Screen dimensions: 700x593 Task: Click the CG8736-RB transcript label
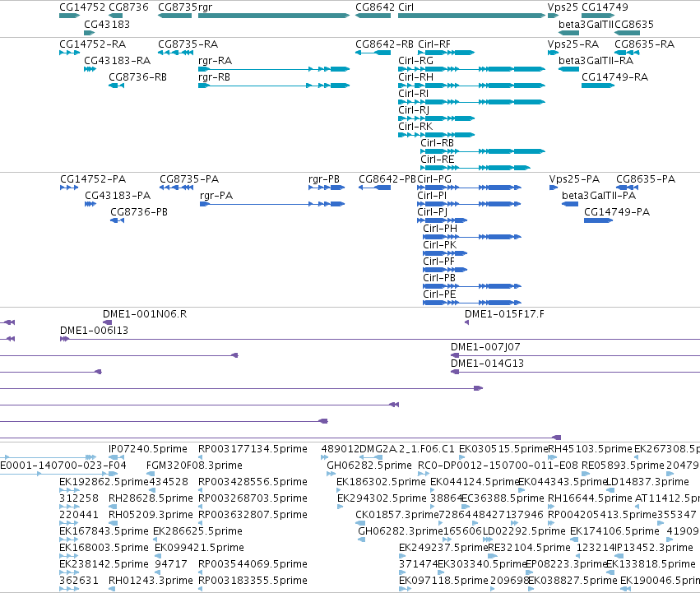[138, 77]
